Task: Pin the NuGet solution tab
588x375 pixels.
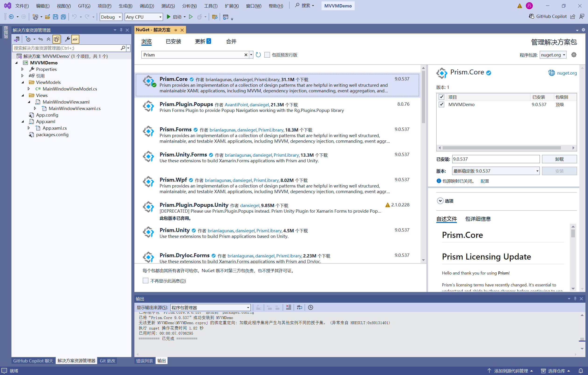Action: [x=175, y=30]
